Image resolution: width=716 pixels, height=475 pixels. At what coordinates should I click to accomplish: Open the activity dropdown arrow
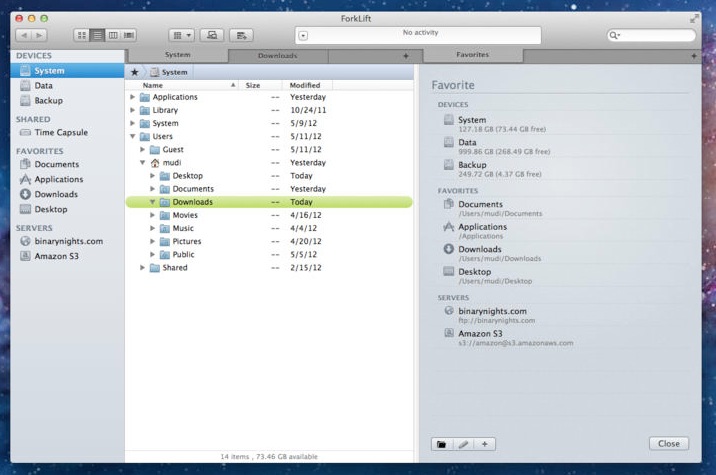pyautogui.click(x=303, y=35)
